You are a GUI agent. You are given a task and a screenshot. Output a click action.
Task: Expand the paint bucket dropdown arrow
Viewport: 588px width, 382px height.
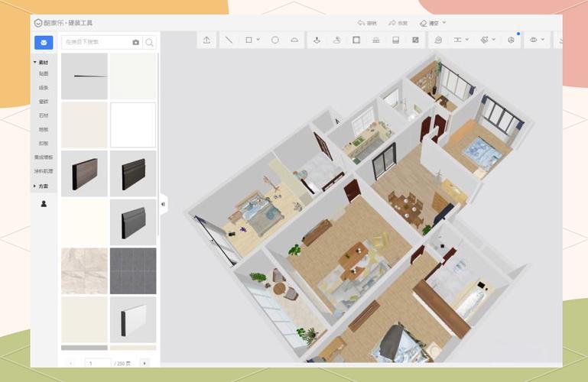pyautogui.click(x=494, y=39)
